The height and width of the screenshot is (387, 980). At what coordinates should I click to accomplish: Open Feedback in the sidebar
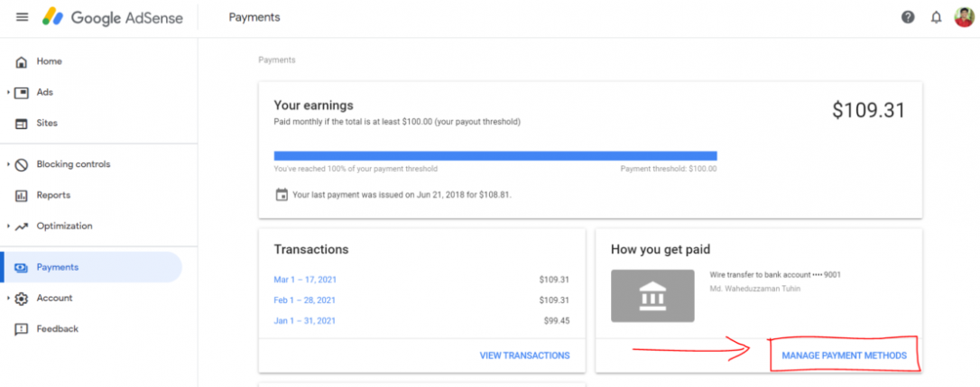coord(58,329)
